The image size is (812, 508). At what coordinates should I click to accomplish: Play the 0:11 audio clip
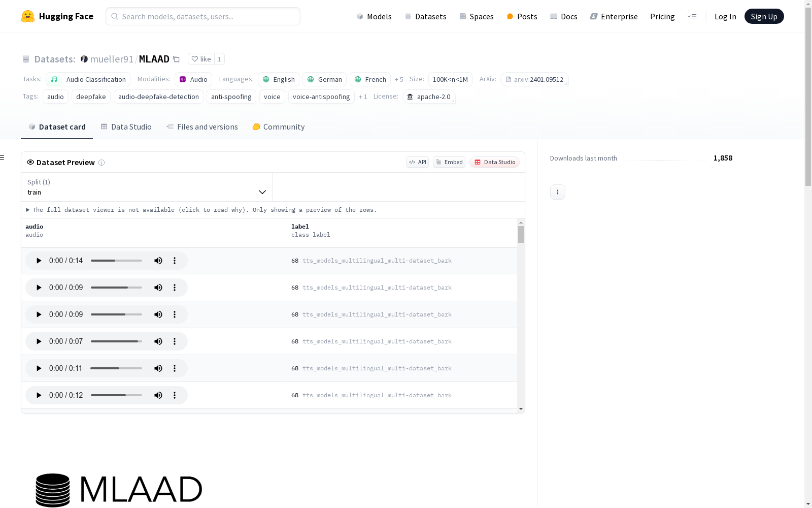[39, 368]
